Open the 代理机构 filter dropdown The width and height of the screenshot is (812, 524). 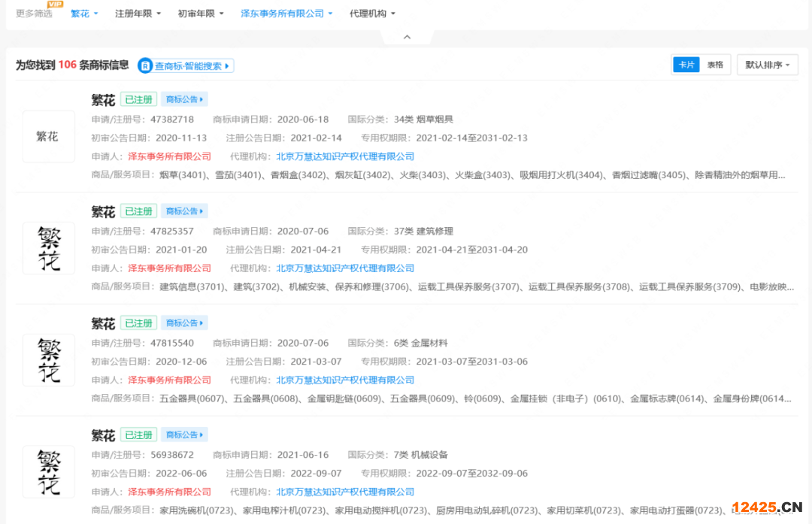coord(372,14)
